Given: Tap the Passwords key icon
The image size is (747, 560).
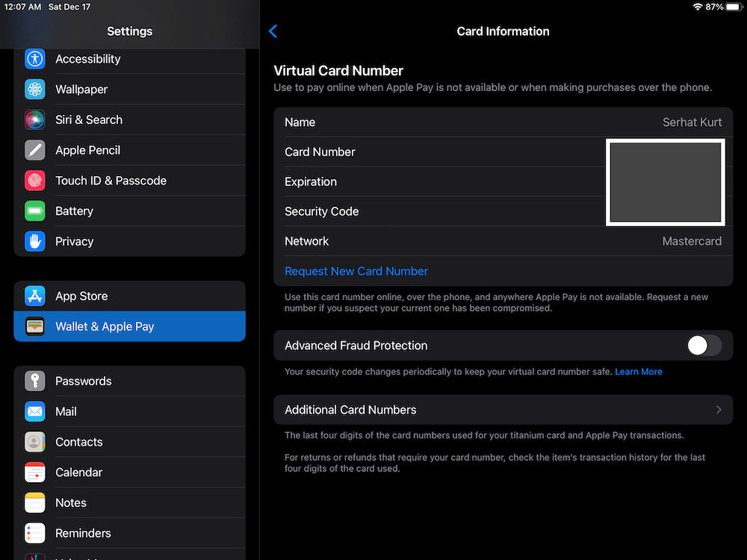Looking at the screenshot, I should (35, 381).
